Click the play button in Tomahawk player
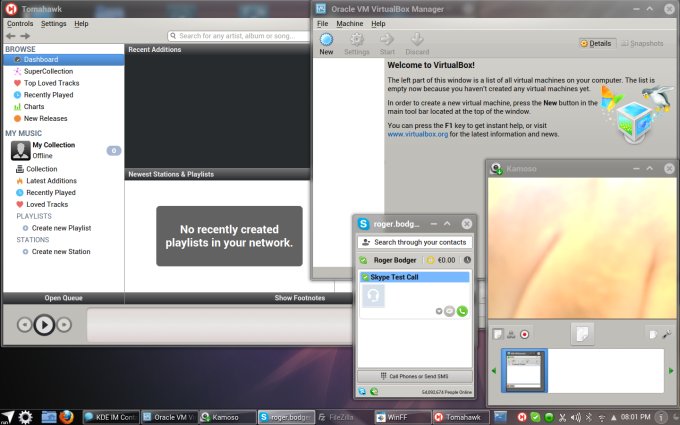 click(x=44, y=324)
